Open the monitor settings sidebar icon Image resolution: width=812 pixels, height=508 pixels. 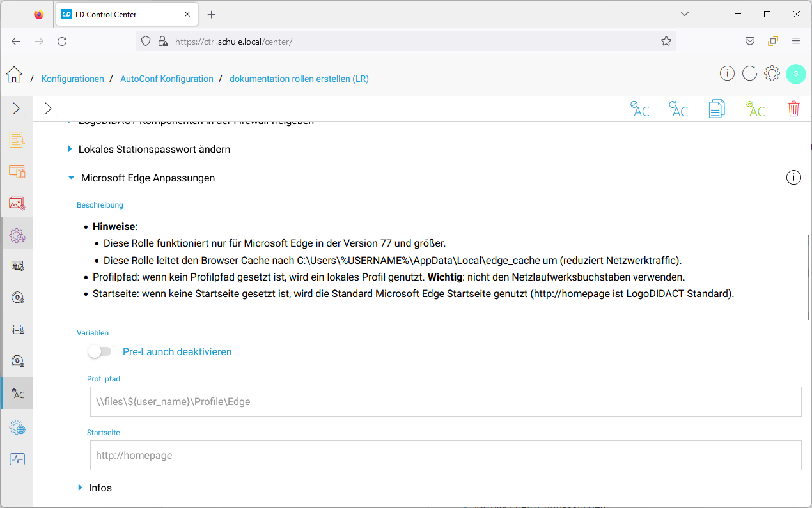point(17,266)
